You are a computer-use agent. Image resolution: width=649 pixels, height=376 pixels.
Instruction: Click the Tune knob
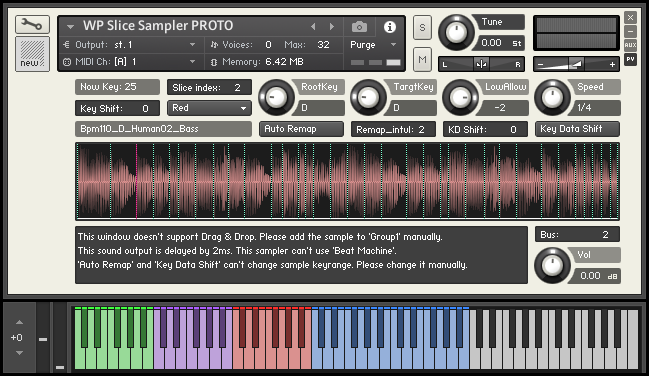[x=456, y=32]
